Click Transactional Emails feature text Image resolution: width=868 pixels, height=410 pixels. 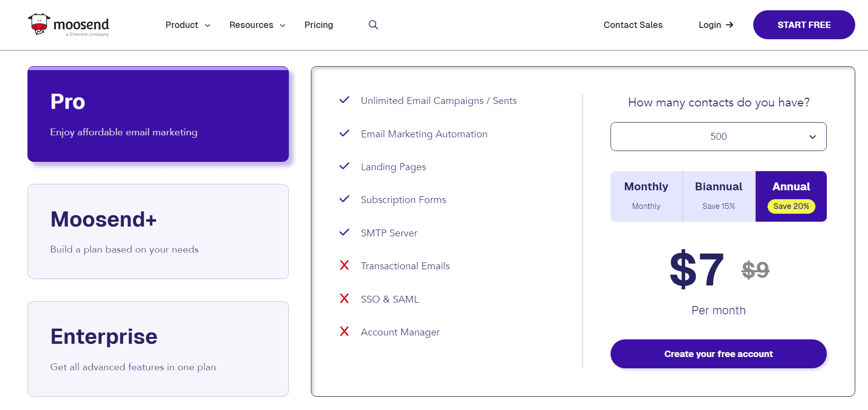(x=405, y=266)
